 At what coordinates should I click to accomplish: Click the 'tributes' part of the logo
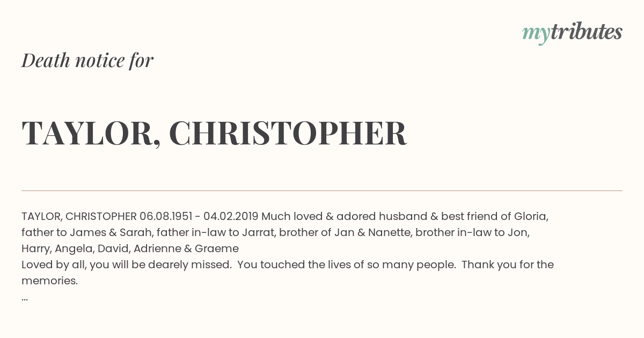pyautogui.click(x=586, y=32)
